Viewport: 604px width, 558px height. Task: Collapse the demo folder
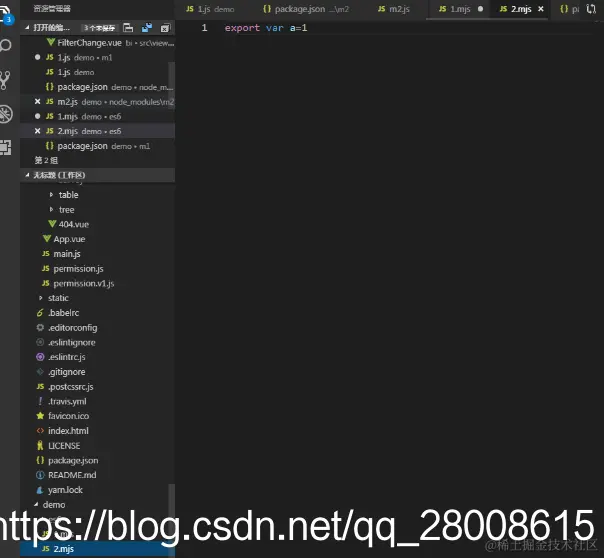36,504
